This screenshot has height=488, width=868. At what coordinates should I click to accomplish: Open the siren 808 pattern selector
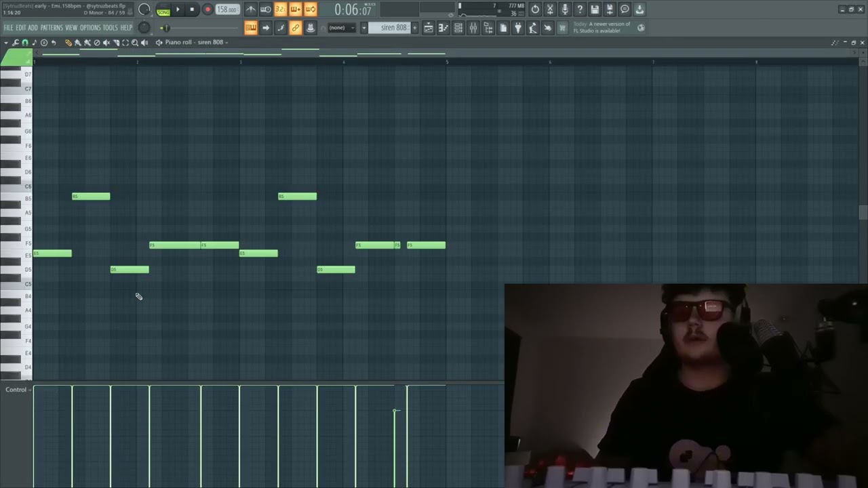click(389, 28)
